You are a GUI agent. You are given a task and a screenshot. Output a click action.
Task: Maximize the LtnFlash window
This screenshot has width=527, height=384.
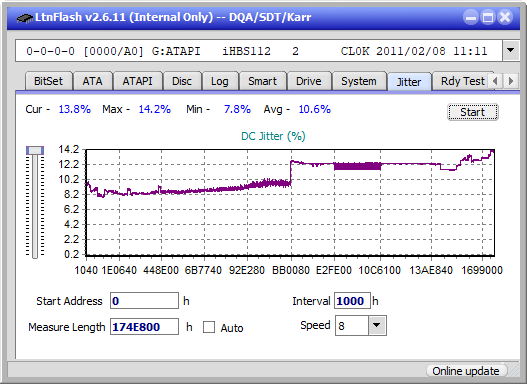coord(488,17)
